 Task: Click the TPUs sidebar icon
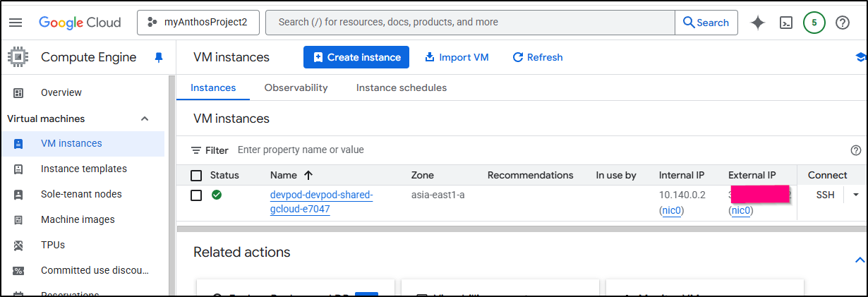(x=18, y=245)
